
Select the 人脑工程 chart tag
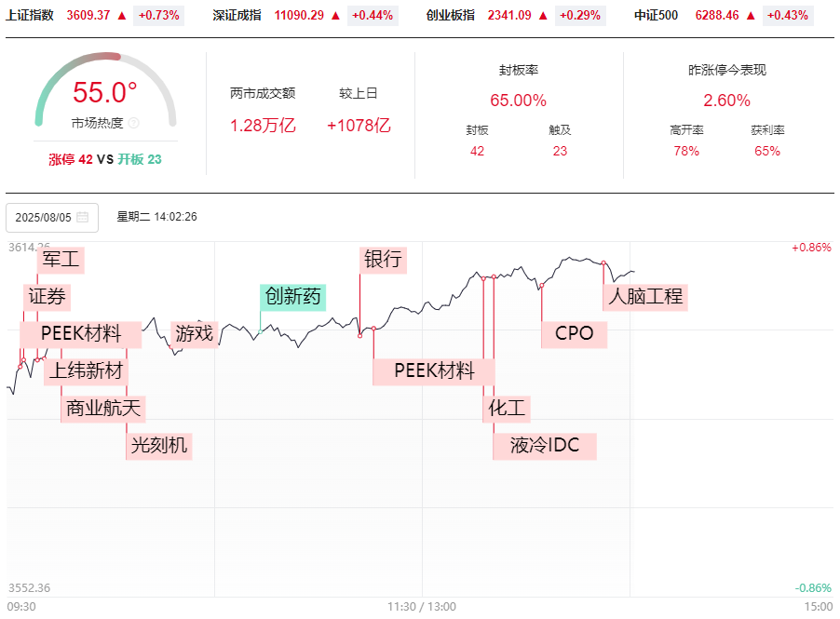pyautogui.click(x=644, y=297)
